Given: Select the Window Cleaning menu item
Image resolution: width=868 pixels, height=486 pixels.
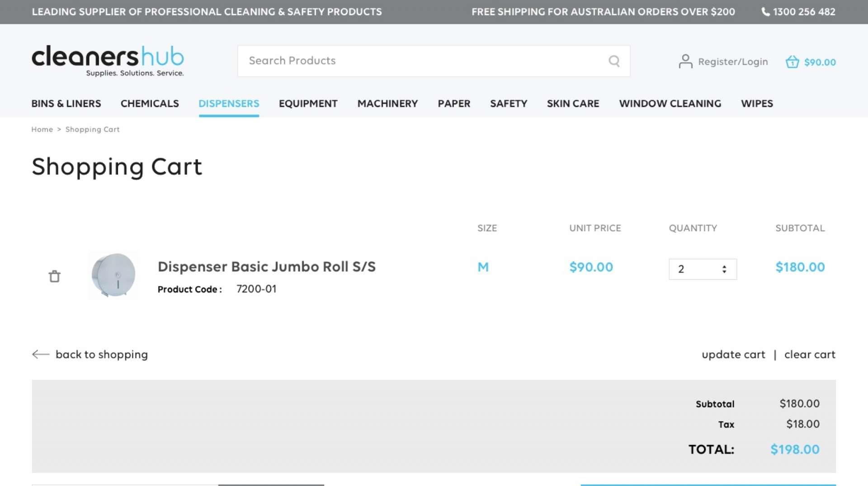Looking at the screenshot, I should click(670, 103).
